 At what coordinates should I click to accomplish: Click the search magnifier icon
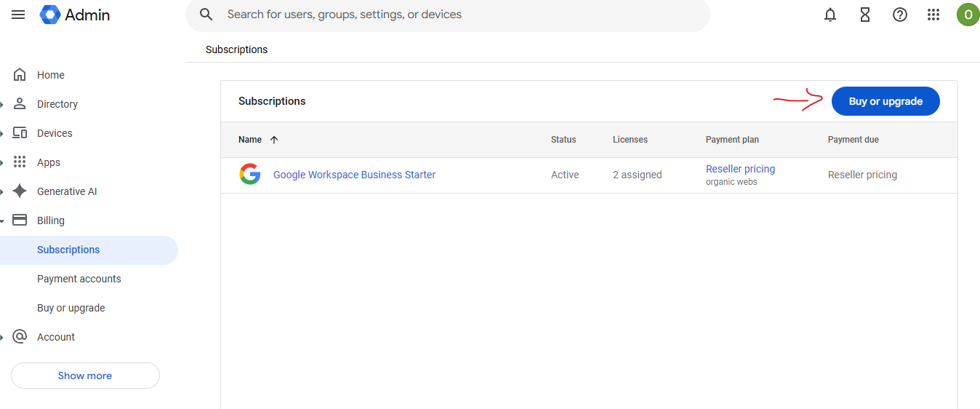coord(206,15)
